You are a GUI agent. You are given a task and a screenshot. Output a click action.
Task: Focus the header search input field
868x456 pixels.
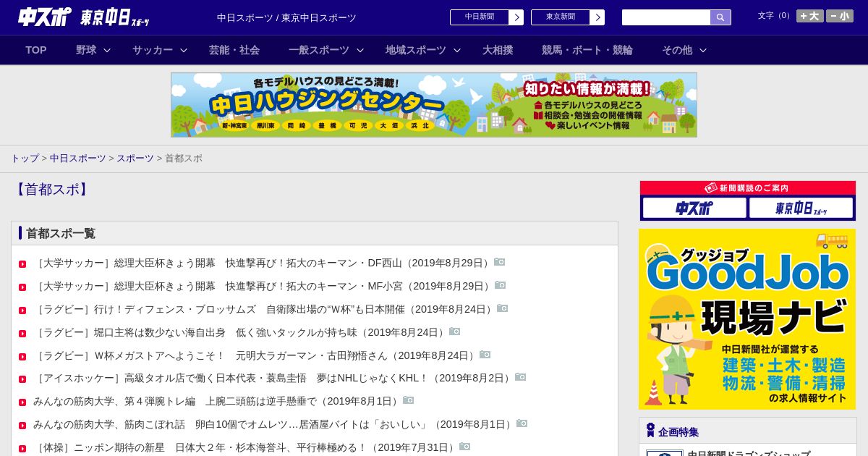tap(666, 17)
